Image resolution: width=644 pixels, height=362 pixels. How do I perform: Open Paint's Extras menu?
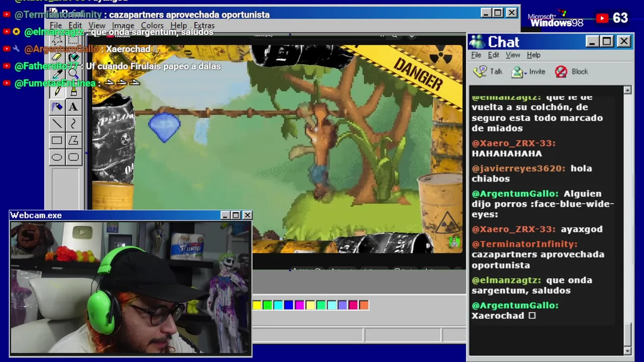pos(204,25)
